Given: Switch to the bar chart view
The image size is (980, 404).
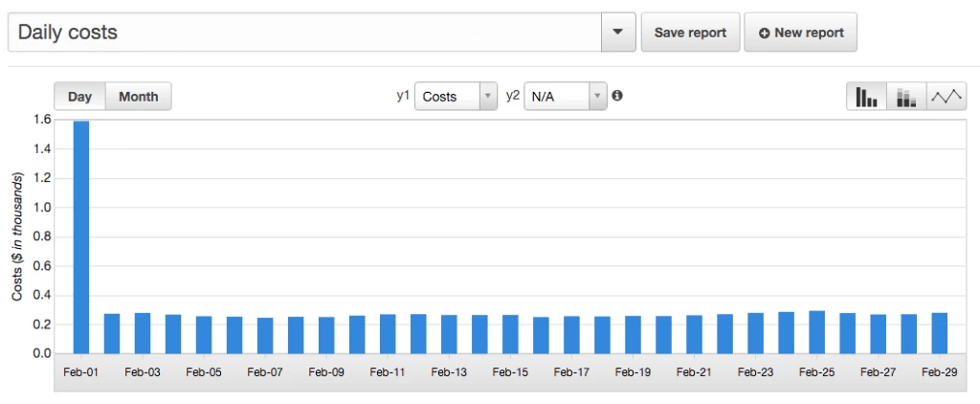Looking at the screenshot, I should tap(866, 97).
